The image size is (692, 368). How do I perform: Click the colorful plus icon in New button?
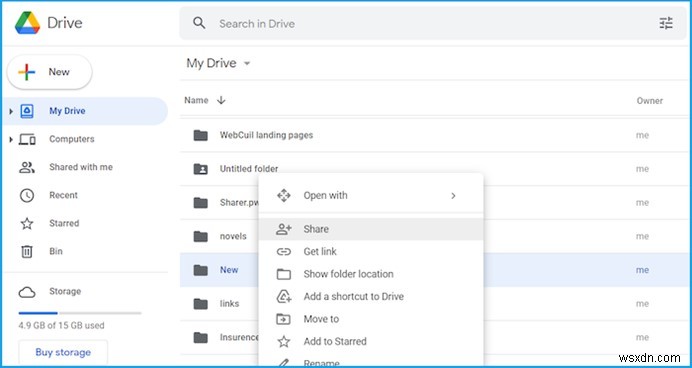(x=26, y=72)
